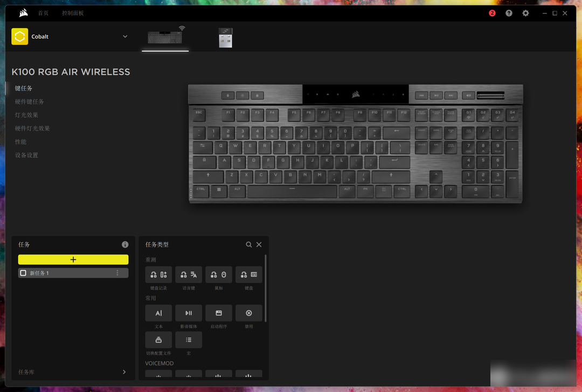Go to the 首页 home tab

click(x=43, y=13)
